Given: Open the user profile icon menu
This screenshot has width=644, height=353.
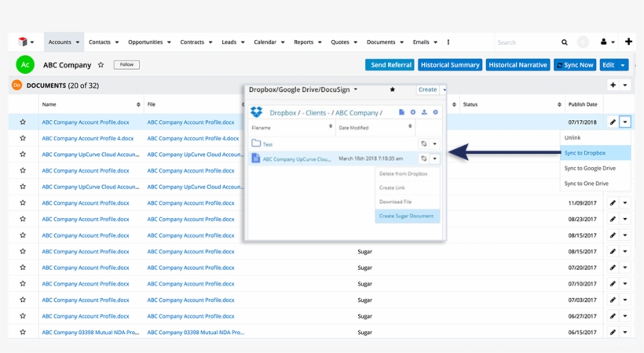Looking at the screenshot, I should (x=604, y=42).
